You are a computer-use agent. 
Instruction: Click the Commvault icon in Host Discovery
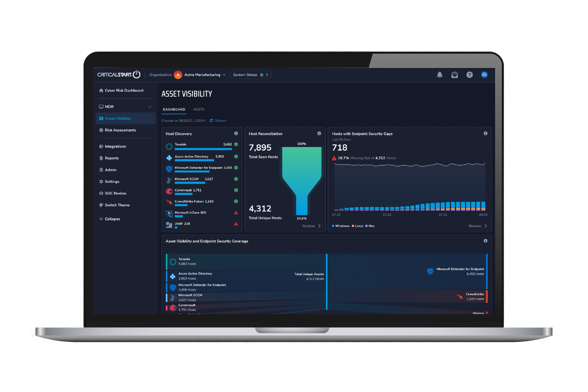tap(169, 191)
